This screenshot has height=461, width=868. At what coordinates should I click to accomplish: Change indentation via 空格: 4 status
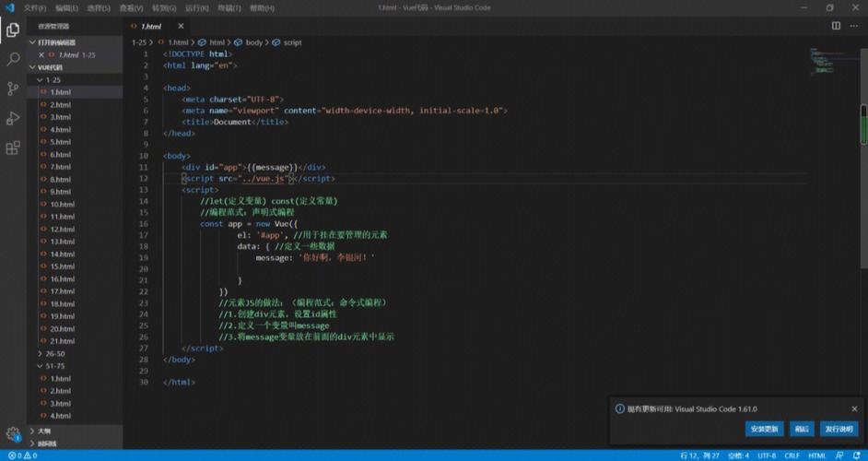pos(738,455)
